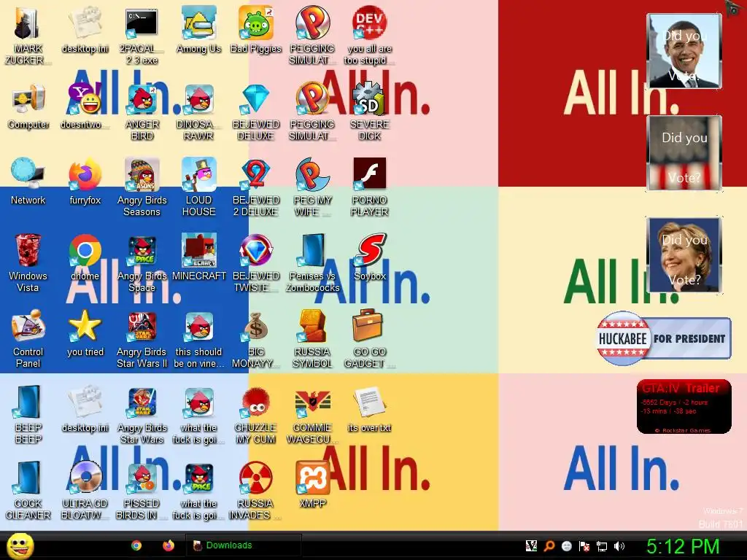Open the BIG MONAYY money bag icon
Screen dimensions: 747x560
[256, 338]
